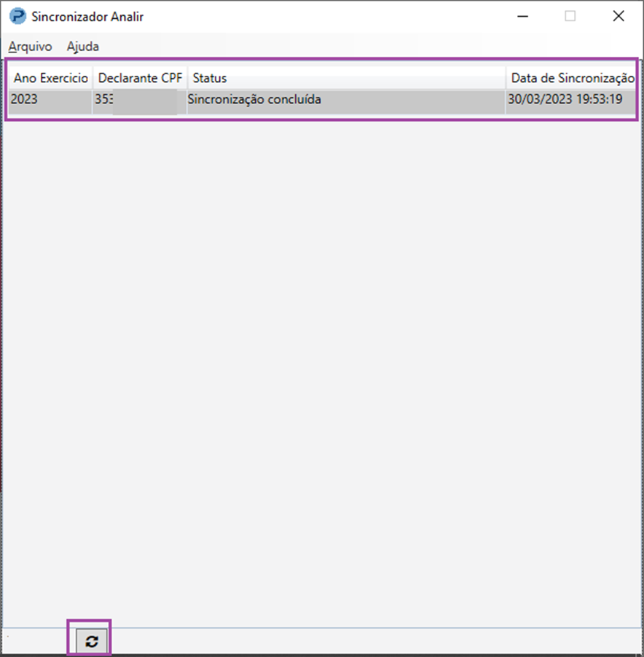Click Data de Sincronização column header
The image size is (644, 657).
573,78
